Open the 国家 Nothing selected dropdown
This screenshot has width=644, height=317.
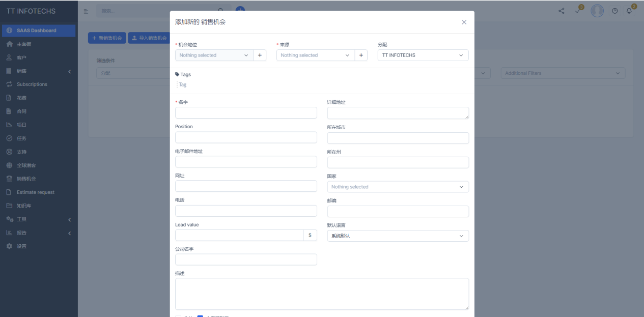(398, 187)
